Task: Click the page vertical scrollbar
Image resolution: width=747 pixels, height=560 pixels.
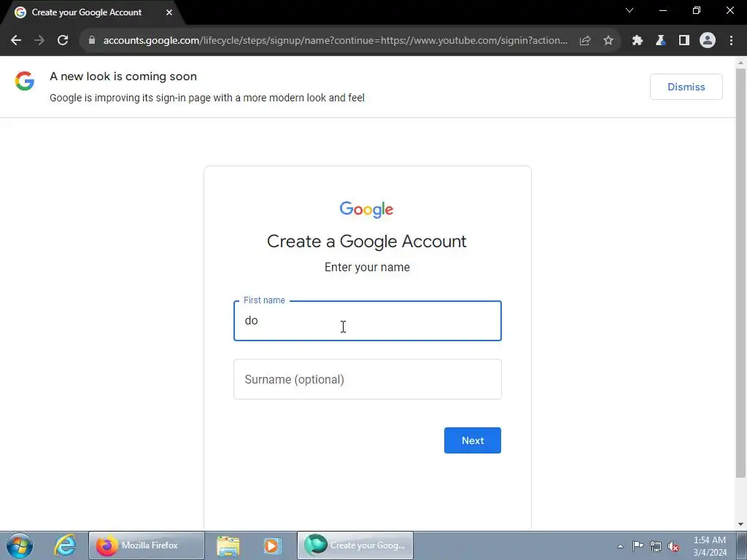Action: click(x=741, y=273)
